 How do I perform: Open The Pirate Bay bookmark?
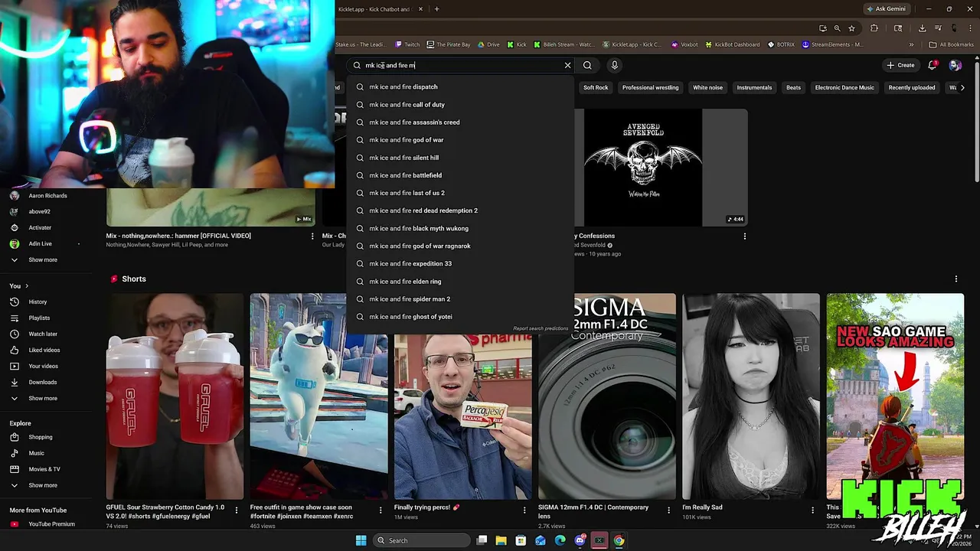tap(449, 44)
